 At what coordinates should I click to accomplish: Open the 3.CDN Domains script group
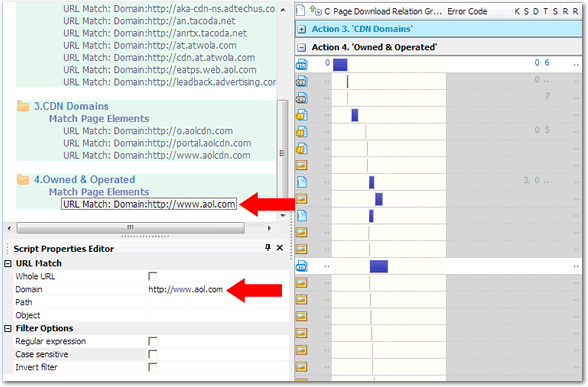[x=71, y=106]
